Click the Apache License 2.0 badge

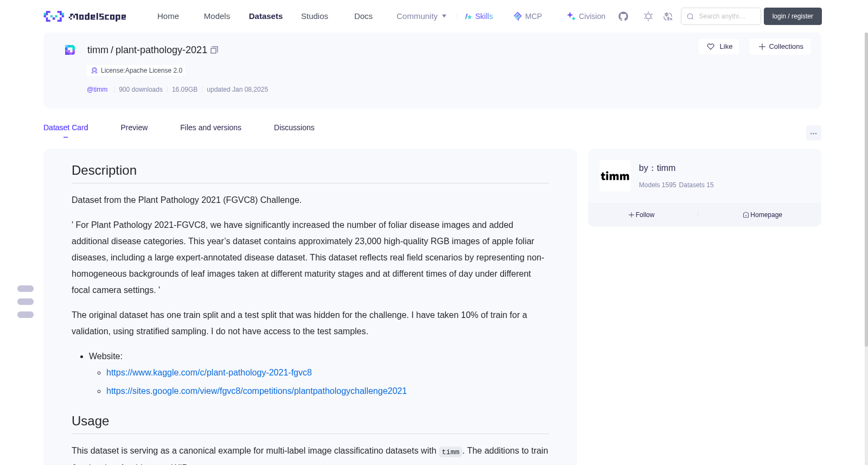pyautogui.click(x=136, y=71)
